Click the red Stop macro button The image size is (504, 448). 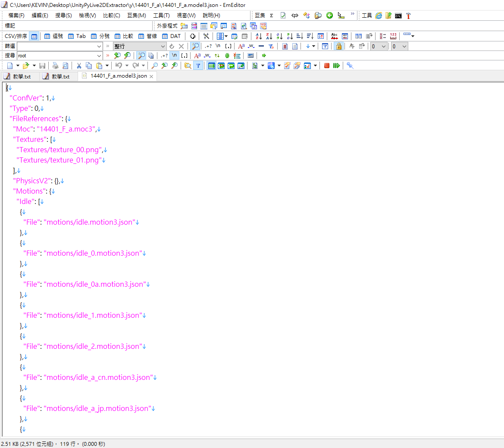click(x=327, y=66)
